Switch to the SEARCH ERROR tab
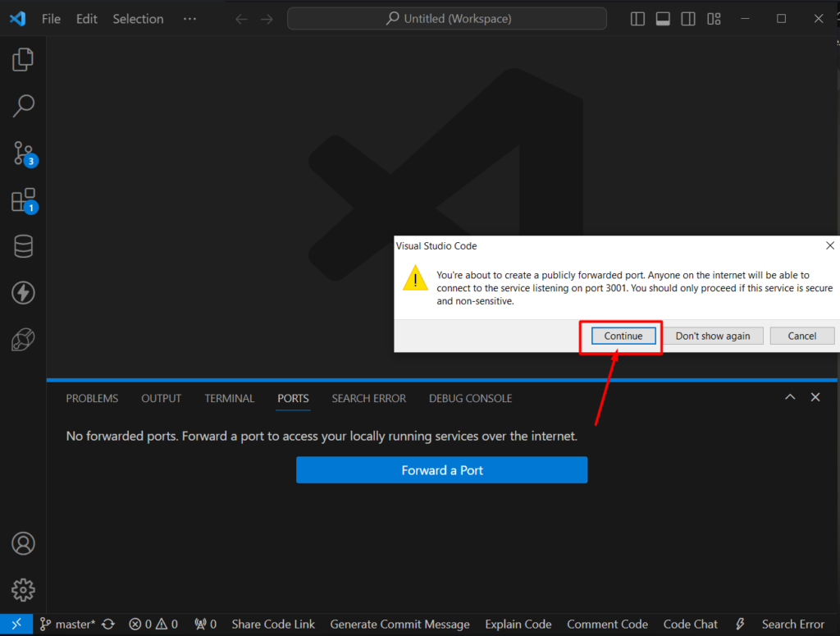840x636 pixels. [368, 398]
